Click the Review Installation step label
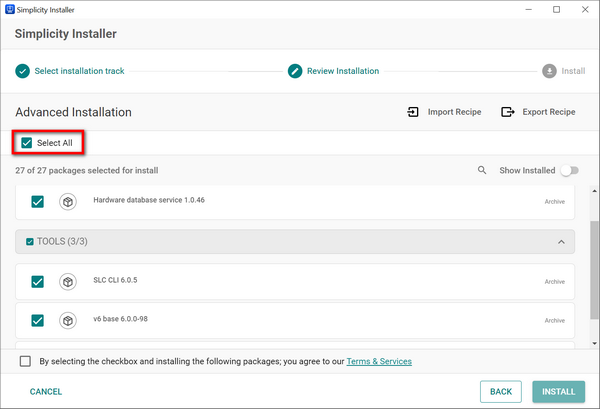Viewport: 600px width, 409px height. tap(343, 71)
